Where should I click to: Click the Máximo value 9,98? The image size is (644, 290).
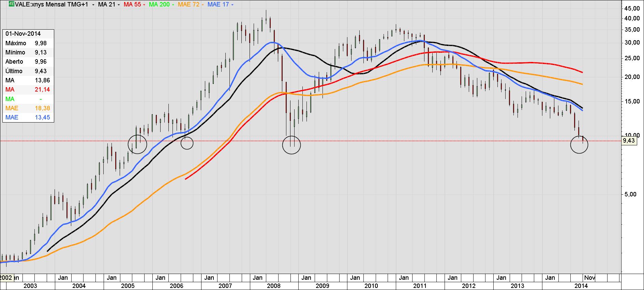point(41,43)
